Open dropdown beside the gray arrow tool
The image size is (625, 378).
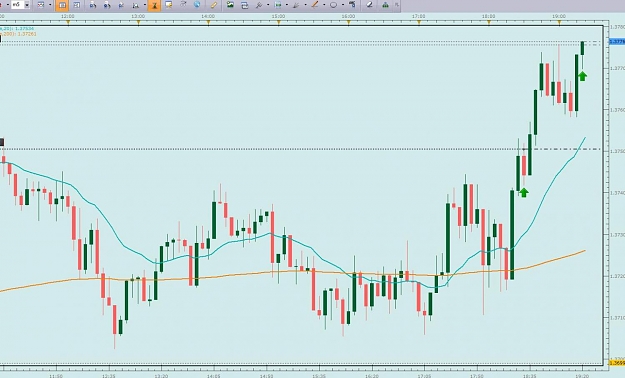click(306, 5)
